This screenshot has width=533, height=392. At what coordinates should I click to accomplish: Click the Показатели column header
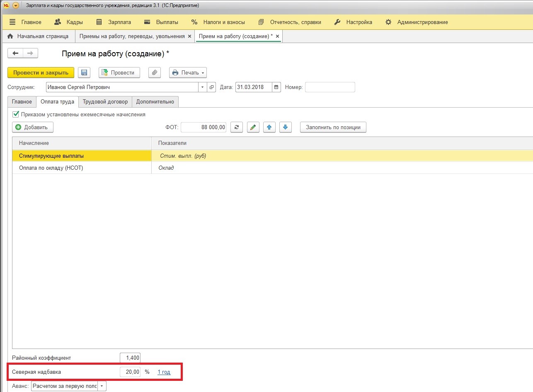coord(342,143)
